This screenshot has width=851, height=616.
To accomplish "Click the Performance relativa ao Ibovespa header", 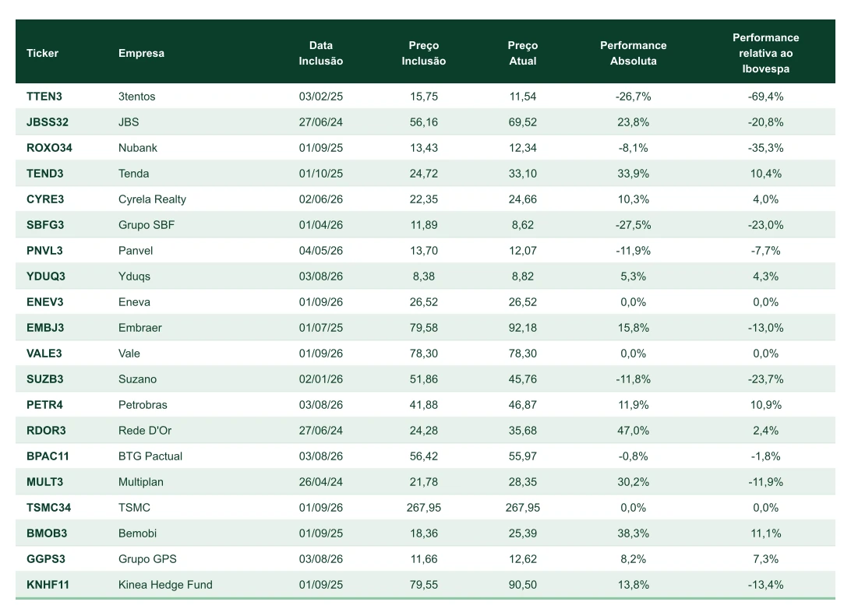I will [x=766, y=53].
